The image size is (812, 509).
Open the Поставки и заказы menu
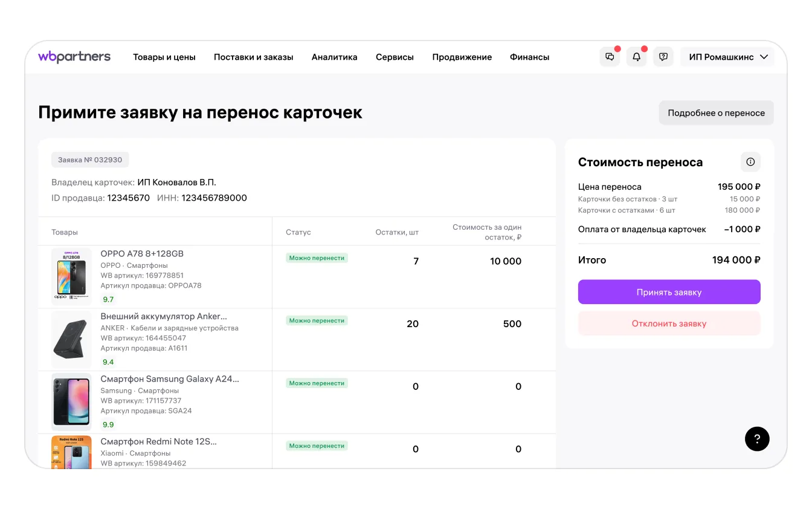click(254, 57)
